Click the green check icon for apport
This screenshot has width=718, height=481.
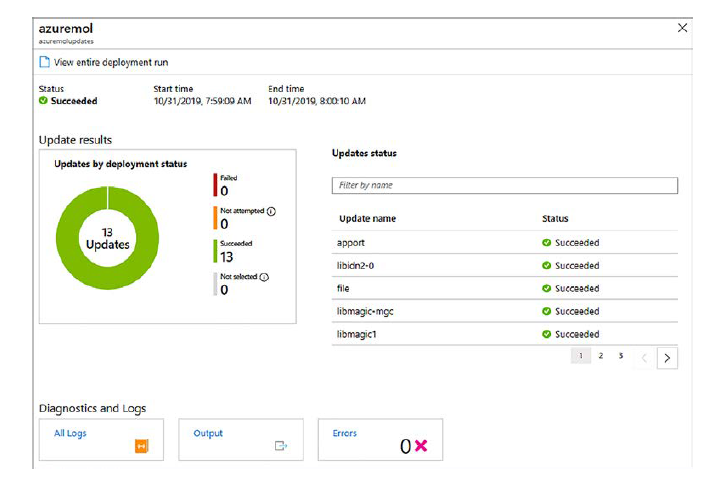point(547,243)
